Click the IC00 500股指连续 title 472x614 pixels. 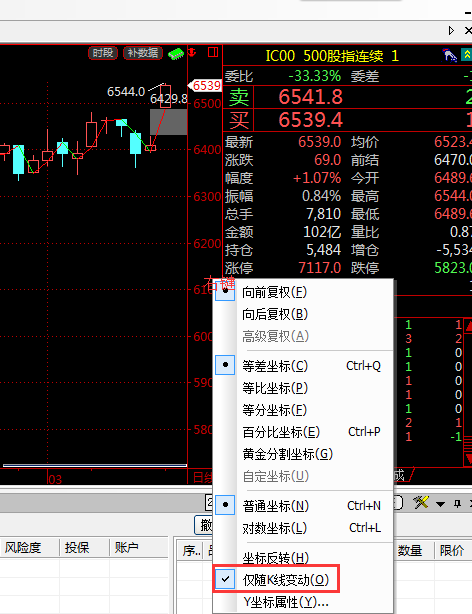tap(332, 56)
